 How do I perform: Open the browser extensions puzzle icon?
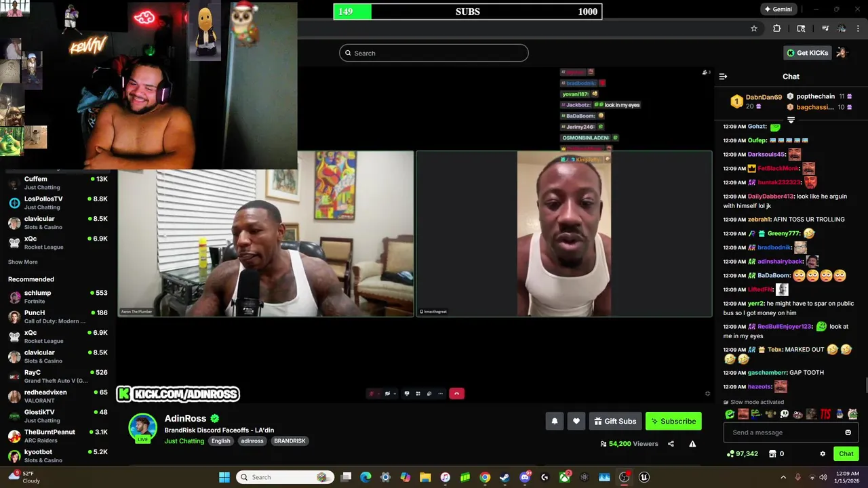coord(777,28)
